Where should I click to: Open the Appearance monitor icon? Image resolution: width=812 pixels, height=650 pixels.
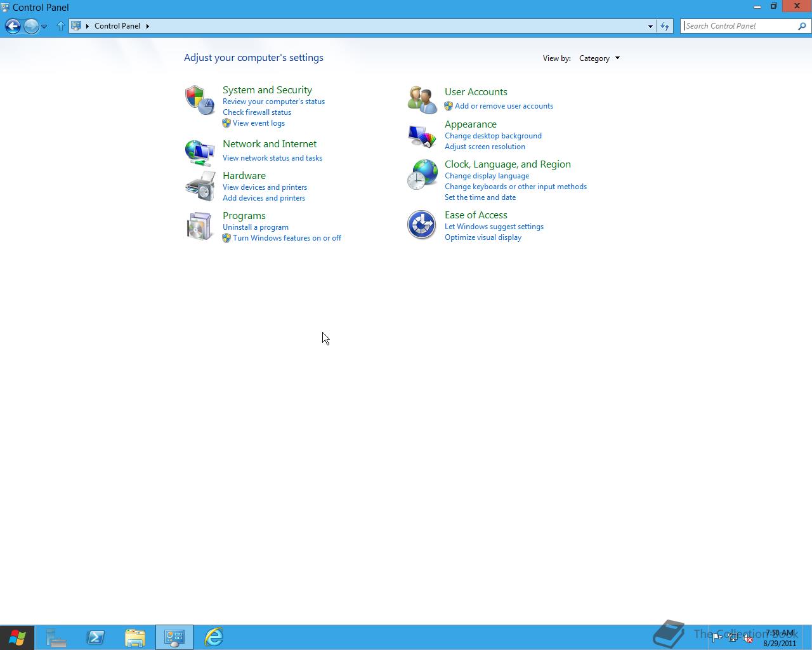(422, 136)
